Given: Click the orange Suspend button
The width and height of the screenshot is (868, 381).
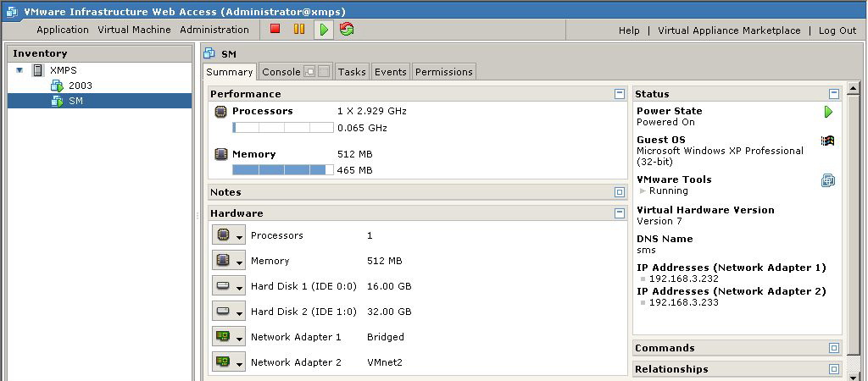Looking at the screenshot, I should pyautogui.click(x=299, y=29).
